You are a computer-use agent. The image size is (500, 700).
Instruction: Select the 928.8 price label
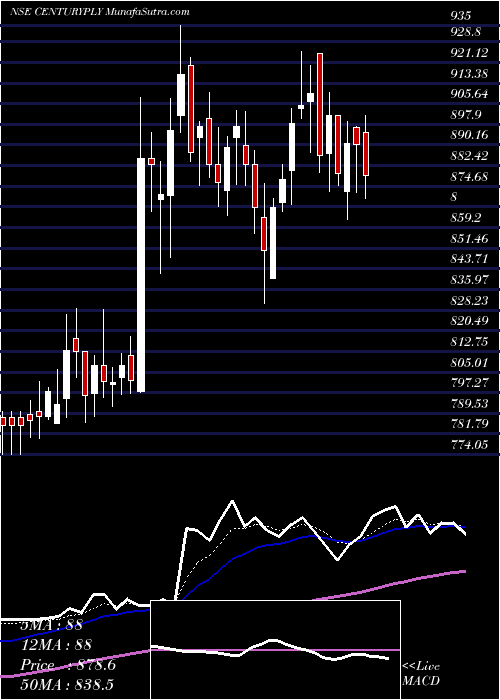click(467, 33)
